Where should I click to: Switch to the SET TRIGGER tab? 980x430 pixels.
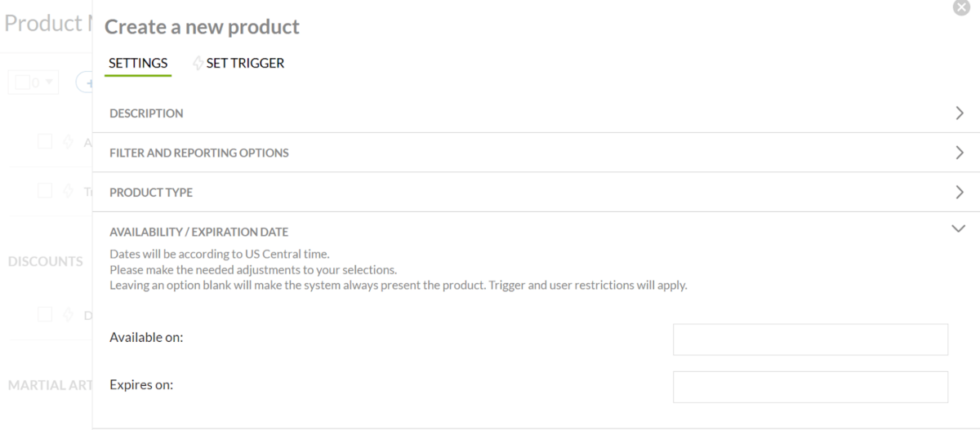point(245,63)
